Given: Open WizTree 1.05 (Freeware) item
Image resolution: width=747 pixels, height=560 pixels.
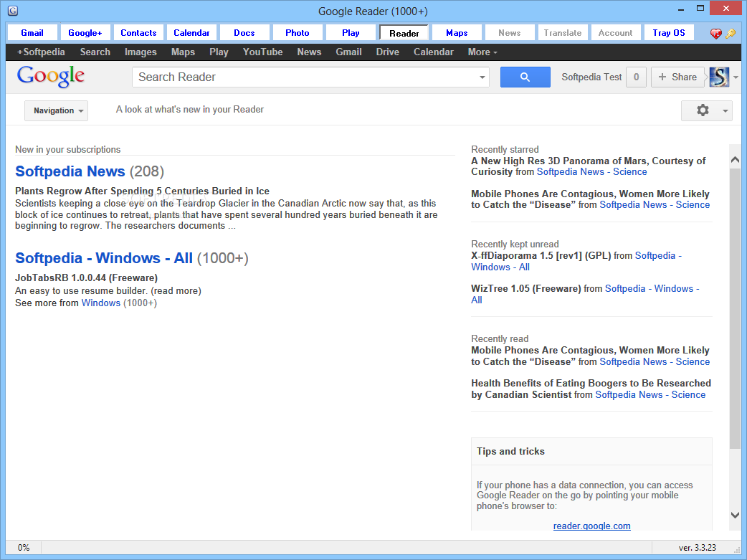Looking at the screenshot, I should (x=526, y=289).
